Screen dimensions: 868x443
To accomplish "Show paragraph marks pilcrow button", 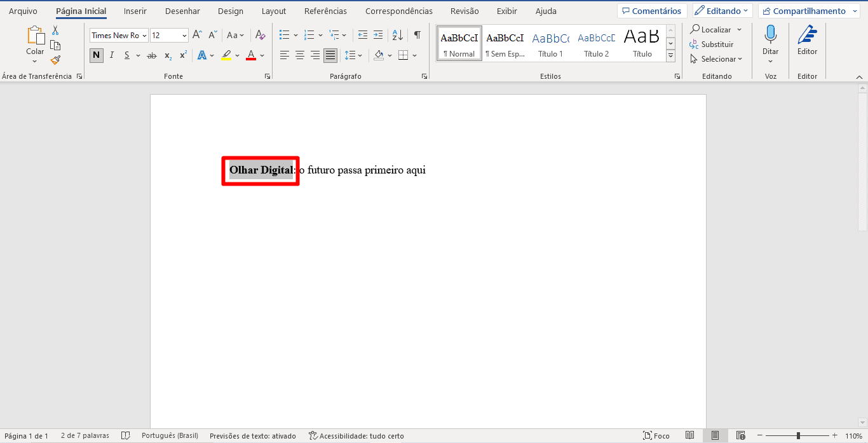I will click(417, 35).
